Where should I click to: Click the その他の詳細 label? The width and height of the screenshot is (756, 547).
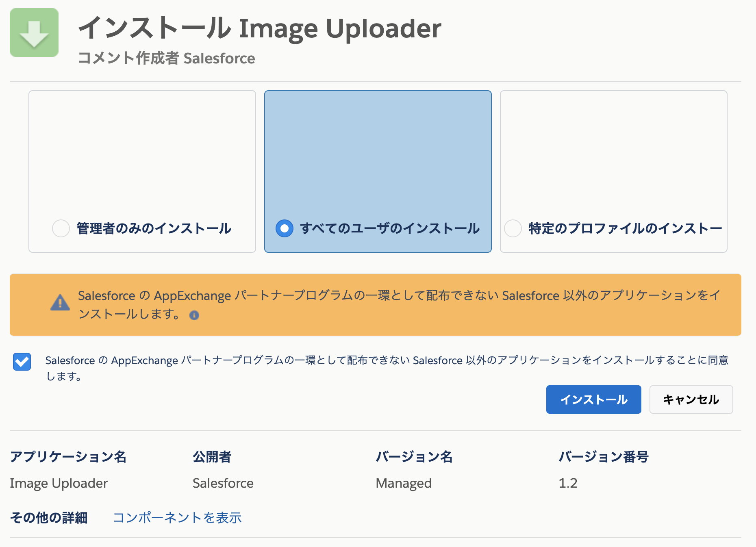49,518
